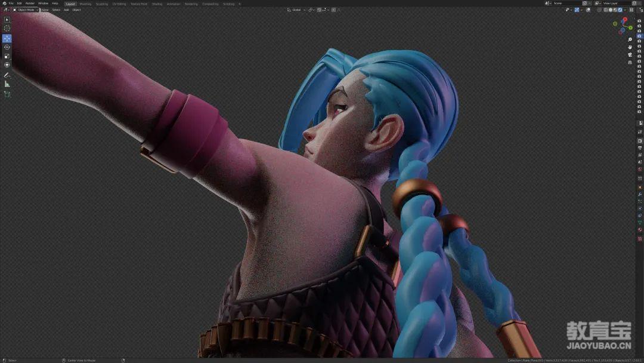This screenshot has width=644, height=363.
Task: Pause the viewport render preview
Action: [631, 10]
